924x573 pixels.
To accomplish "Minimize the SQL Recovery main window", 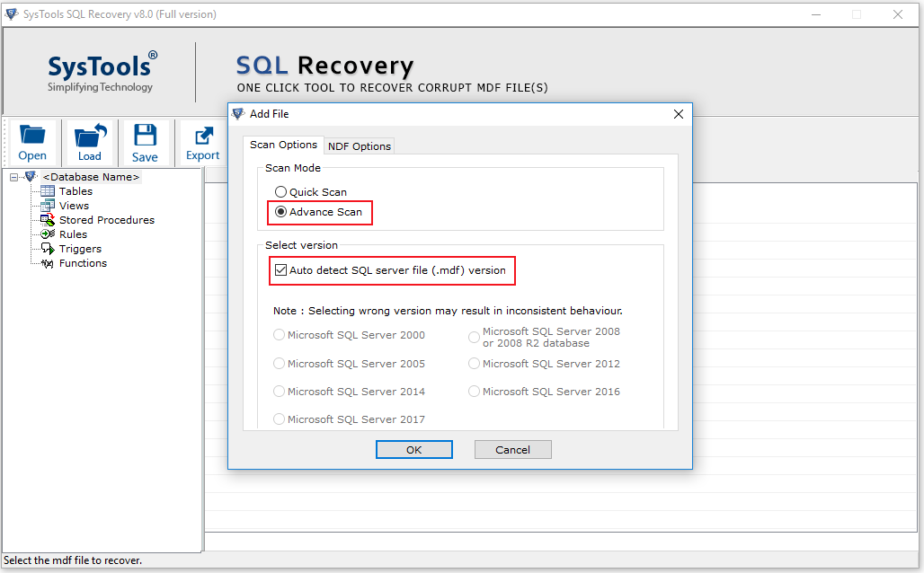I will click(x=816, y=14).
